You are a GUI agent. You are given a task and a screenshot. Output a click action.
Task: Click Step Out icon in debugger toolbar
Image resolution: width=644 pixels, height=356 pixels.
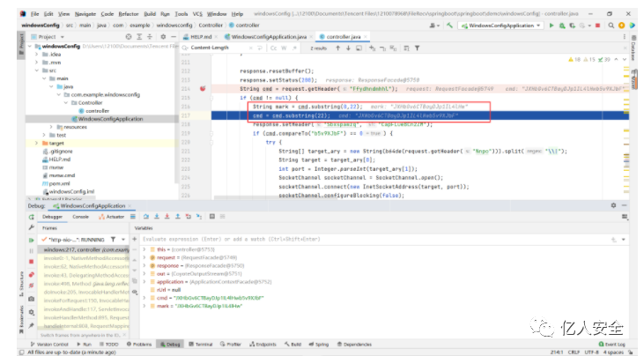coord(178,217)
